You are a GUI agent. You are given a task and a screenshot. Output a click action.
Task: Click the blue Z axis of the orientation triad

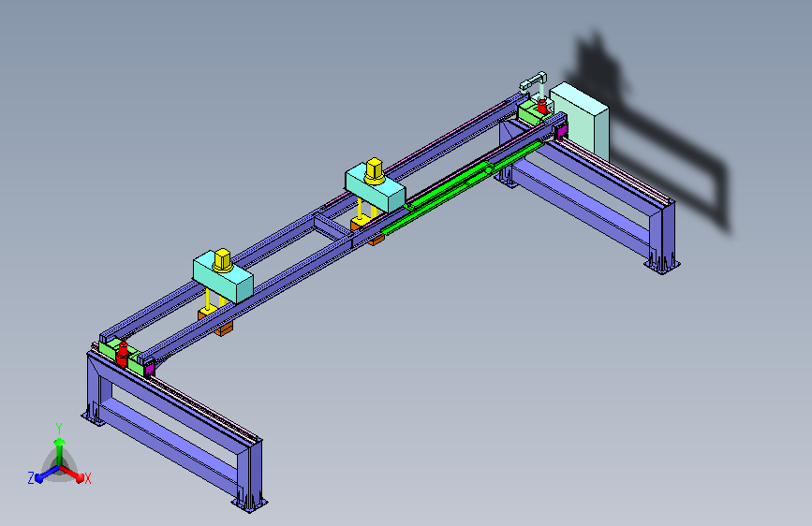(46, 475)
